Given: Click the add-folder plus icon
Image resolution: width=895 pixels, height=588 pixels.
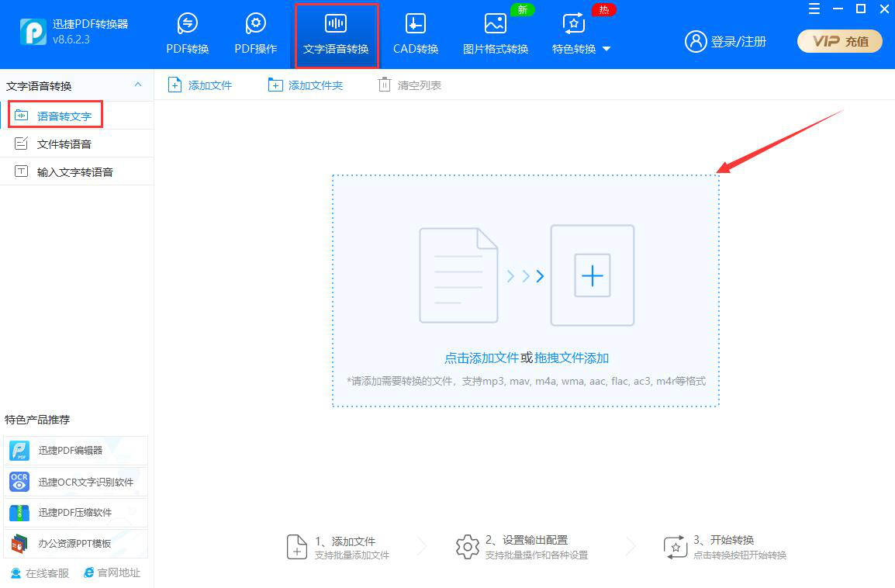Looking at the screenshot, I should pyautogui.click(x=275, y=85).
